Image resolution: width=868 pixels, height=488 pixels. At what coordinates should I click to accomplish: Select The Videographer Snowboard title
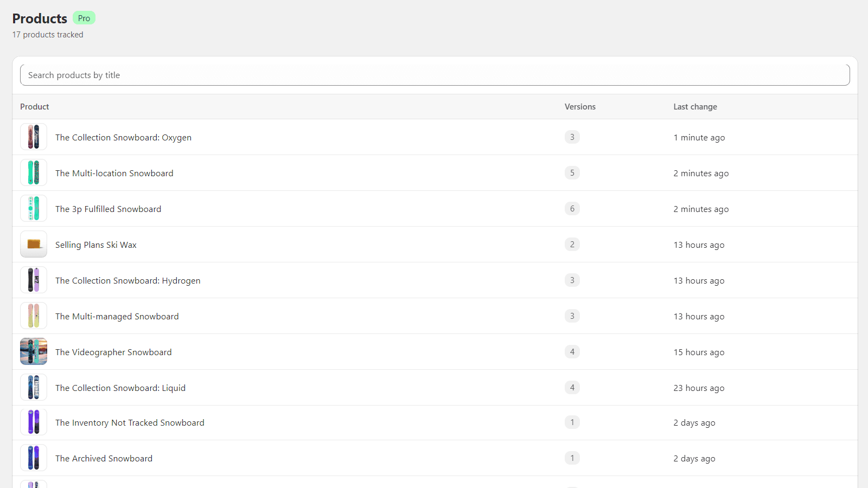pyautogui.click(x=113, y=352)
